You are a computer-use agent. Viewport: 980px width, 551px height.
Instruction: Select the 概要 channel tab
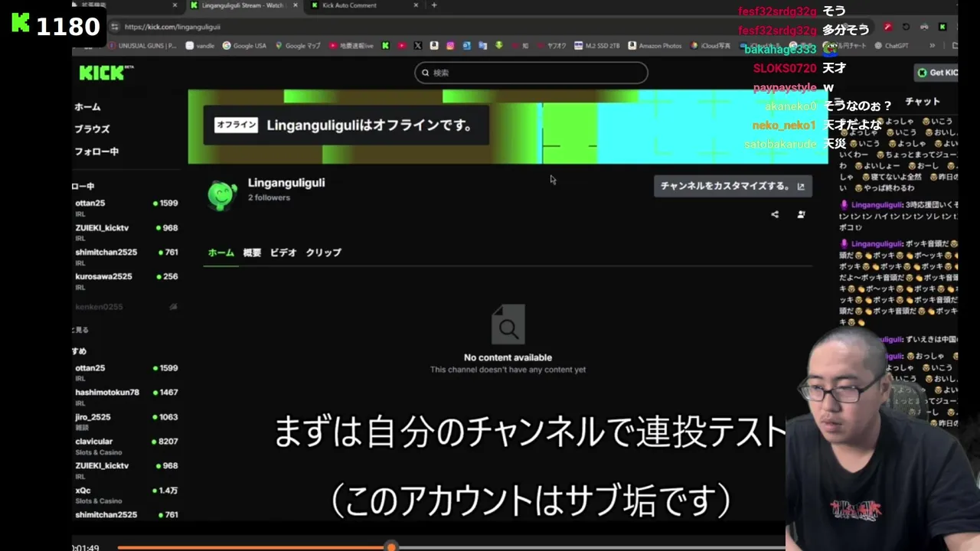[252, 253]
